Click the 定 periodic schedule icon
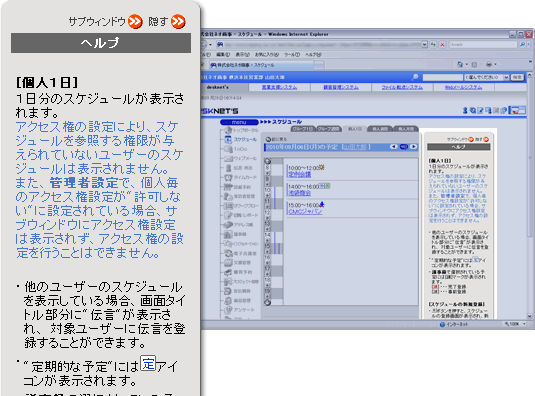Image resolution: width=535 pixels, height=396 pixels. coord(148,363)
